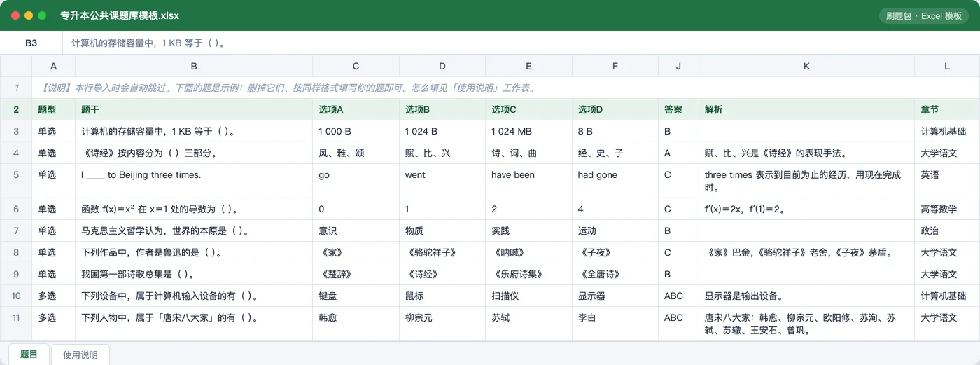Image resolution: width=980 pixels, height=365 pixels.
Task: Select column E header
Action: pyautogui.click(x=528, y=67)
